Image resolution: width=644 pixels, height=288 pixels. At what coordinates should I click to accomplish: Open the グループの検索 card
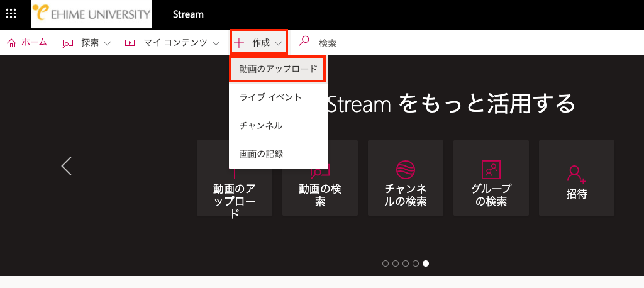(491, 178)
